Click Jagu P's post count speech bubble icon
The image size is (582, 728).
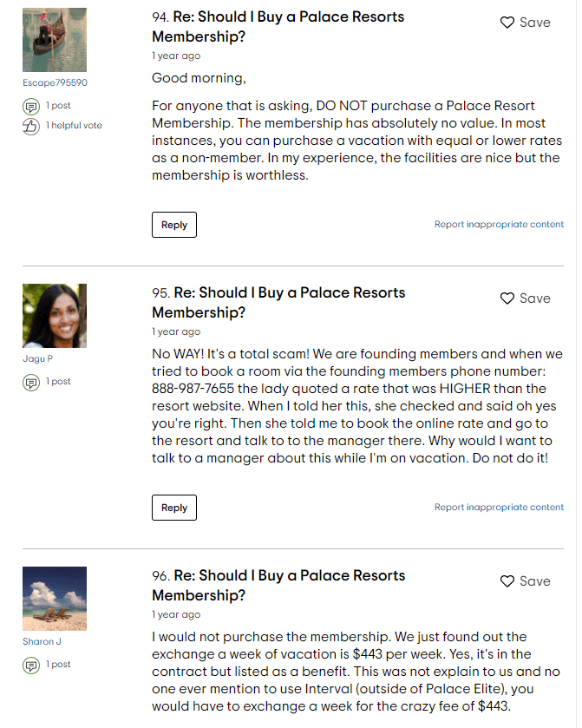pos(31,382)
